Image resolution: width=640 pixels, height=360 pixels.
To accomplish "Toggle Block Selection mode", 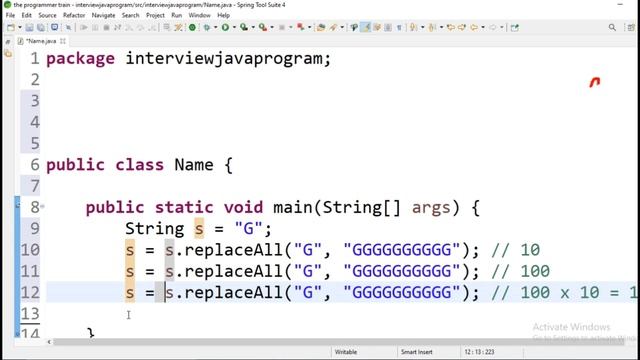I will [x=388, y=27].
